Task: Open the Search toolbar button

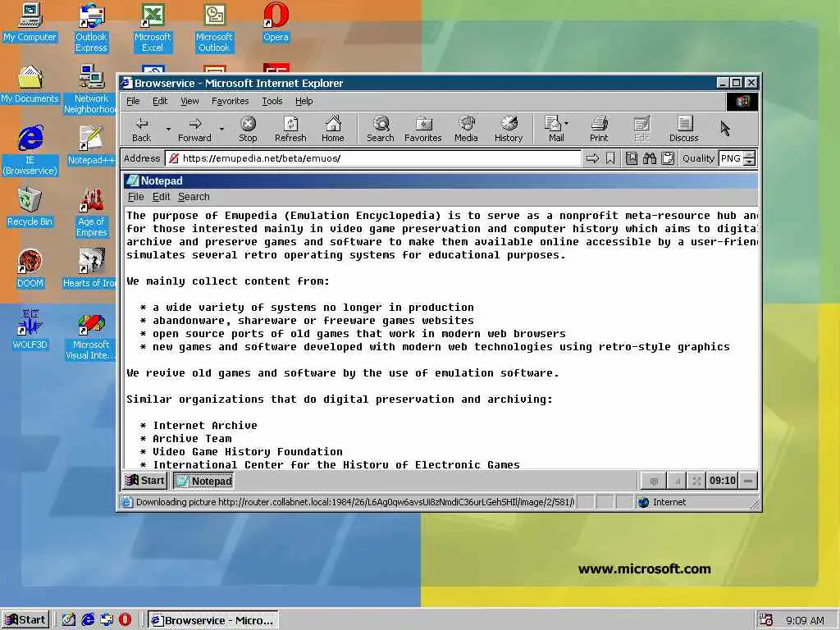Action: pyautogui.click(x=381, y=129)
